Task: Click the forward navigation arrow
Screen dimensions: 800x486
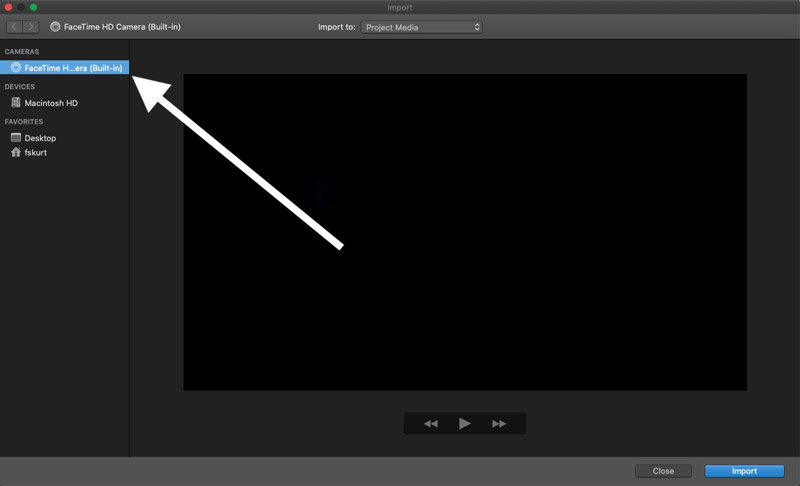Action: pos(31,27)
